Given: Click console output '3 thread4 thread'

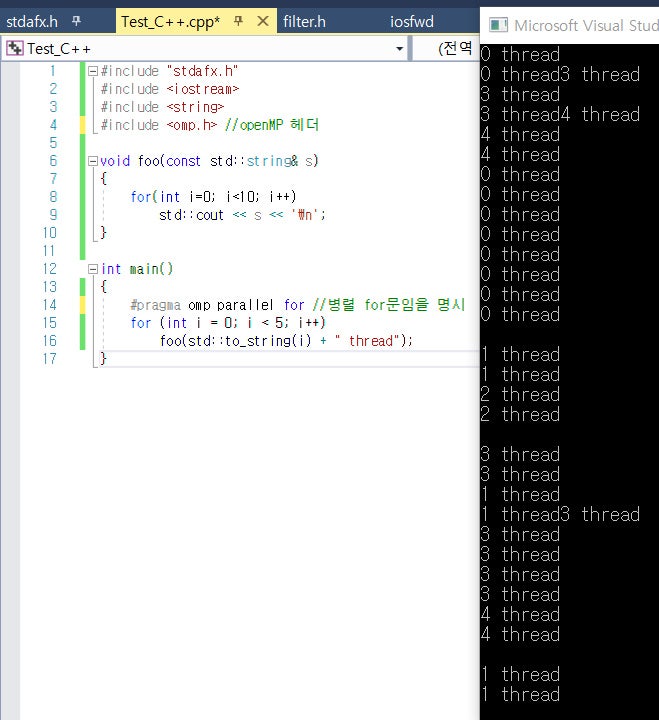Looking at the screenshot, I should coord(560,114).
